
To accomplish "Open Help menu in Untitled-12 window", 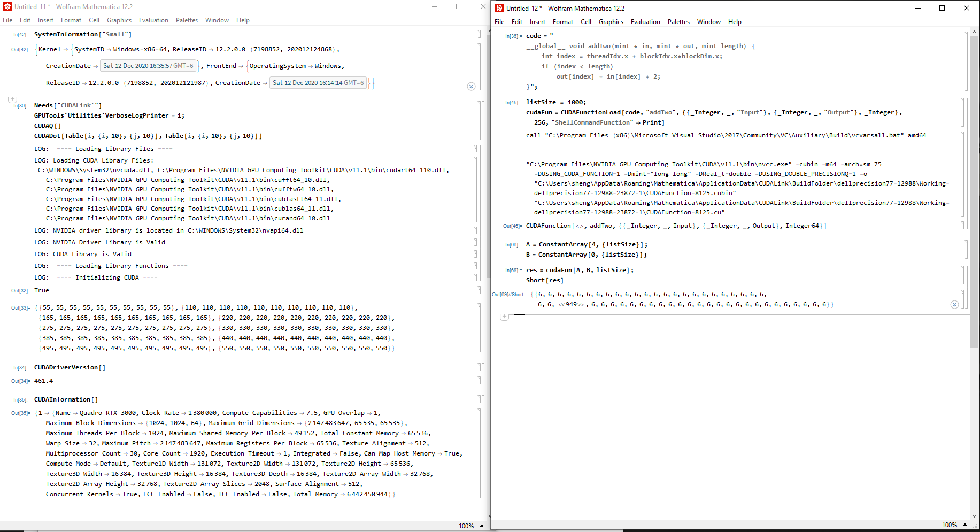I will [735, 22].
